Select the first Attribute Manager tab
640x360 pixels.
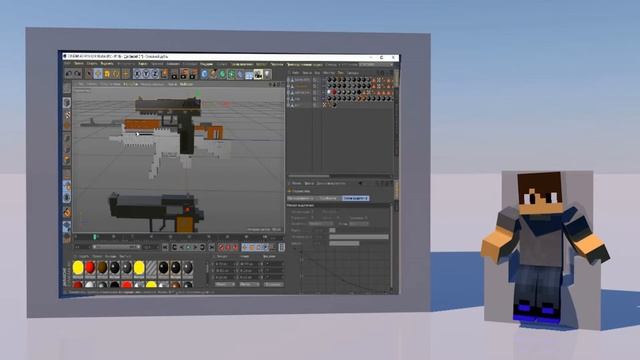(x=300, y=198)
